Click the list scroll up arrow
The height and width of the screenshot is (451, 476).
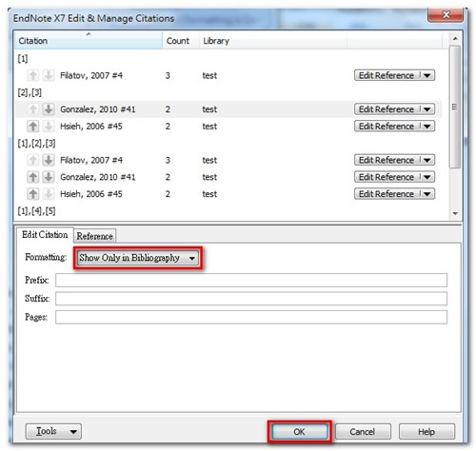(x=455, y=39)
